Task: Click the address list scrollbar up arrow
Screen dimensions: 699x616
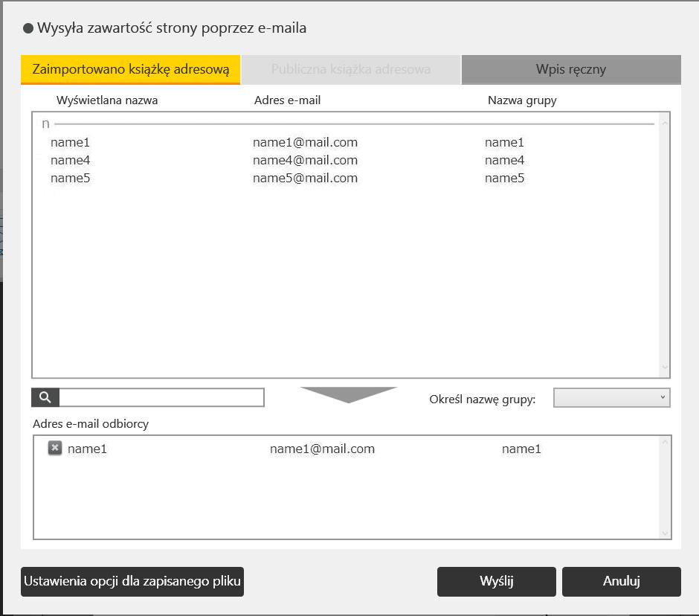Action: click(x=665, y=123)
